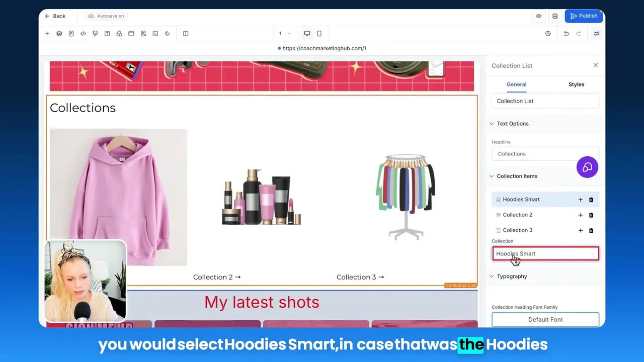Image resolution: width=644 pixels, height=362 pixels.
Task: Switch to the General tab
Action: click(516, 84)
